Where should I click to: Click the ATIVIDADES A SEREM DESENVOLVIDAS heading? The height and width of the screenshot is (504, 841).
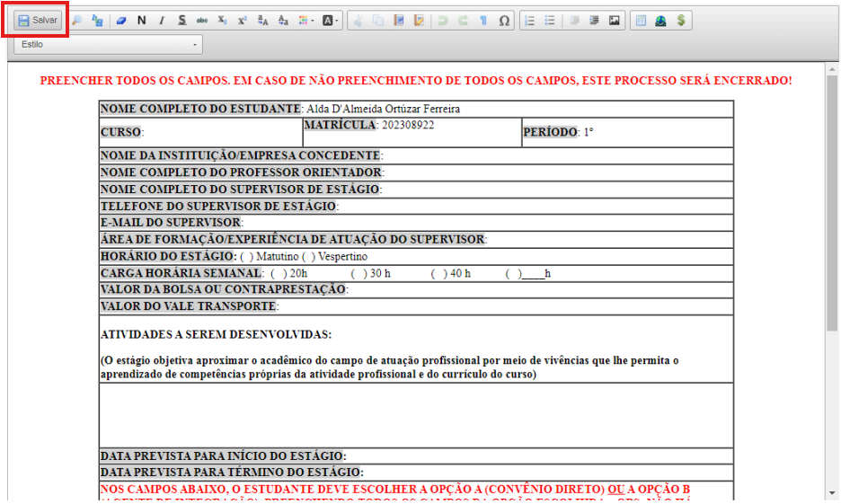(x=217, y=334)
